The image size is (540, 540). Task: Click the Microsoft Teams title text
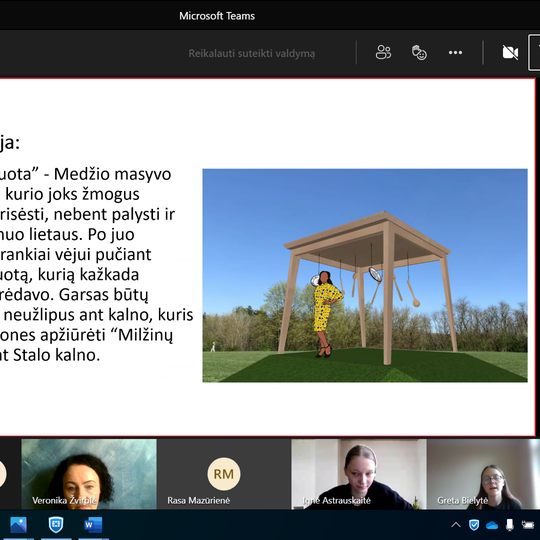click(217, 16)
